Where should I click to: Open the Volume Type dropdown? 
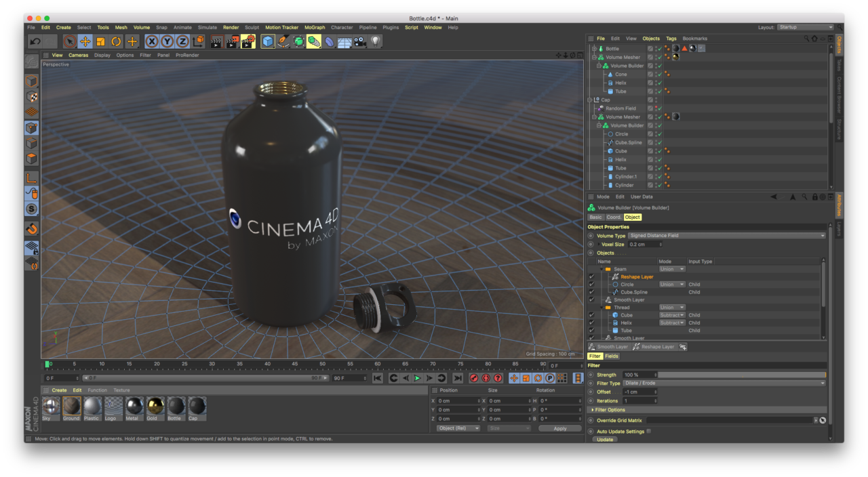[x=726, y=236]
